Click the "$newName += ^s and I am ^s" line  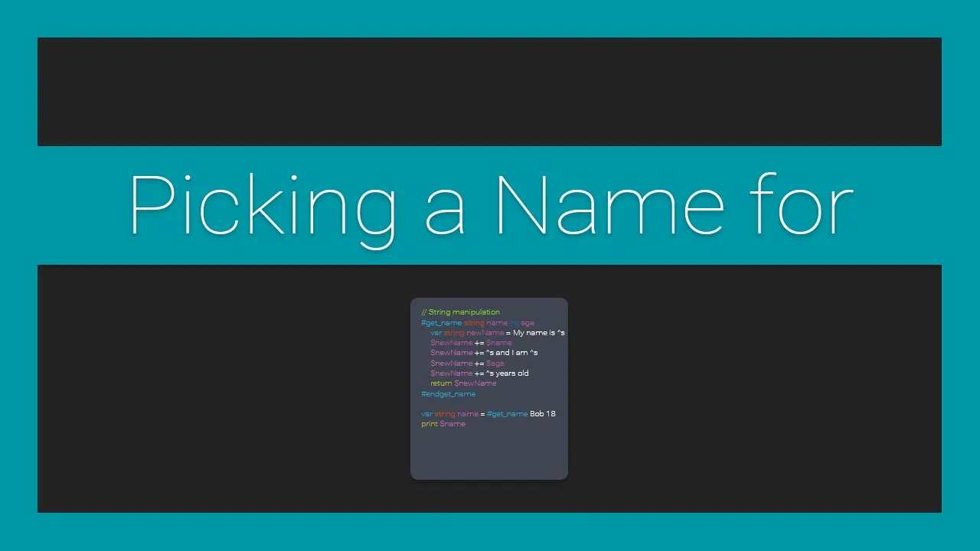coord(484,353)
